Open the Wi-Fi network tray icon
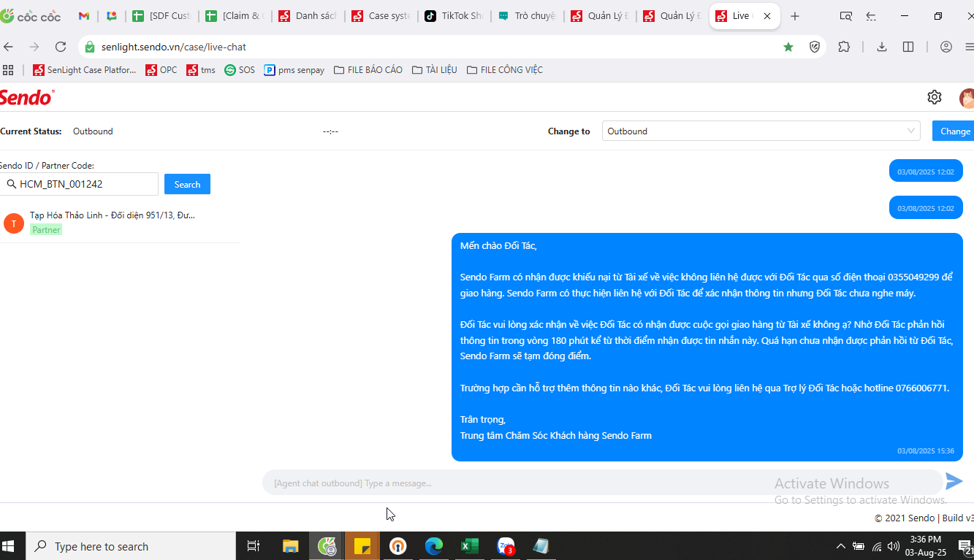 point(877,546)
